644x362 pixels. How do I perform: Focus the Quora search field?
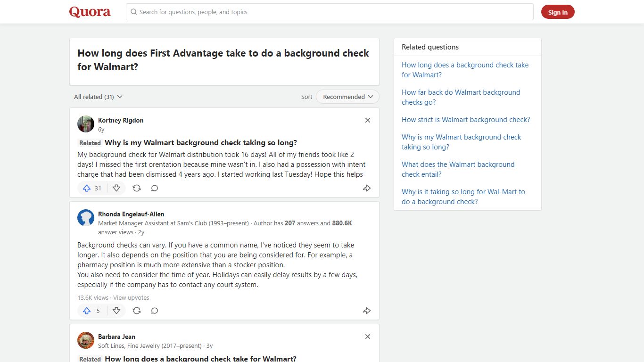pyautogui.click(x=330, y=12)
